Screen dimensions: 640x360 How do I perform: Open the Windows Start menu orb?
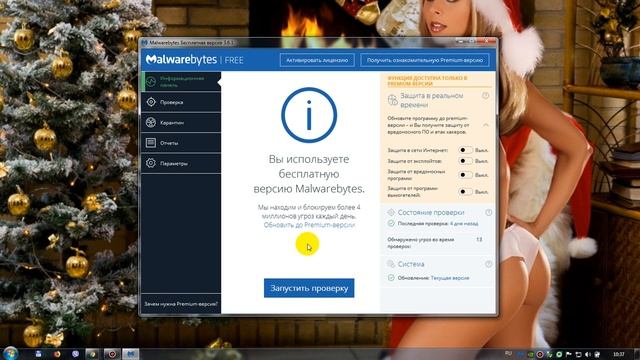point(10,353)
